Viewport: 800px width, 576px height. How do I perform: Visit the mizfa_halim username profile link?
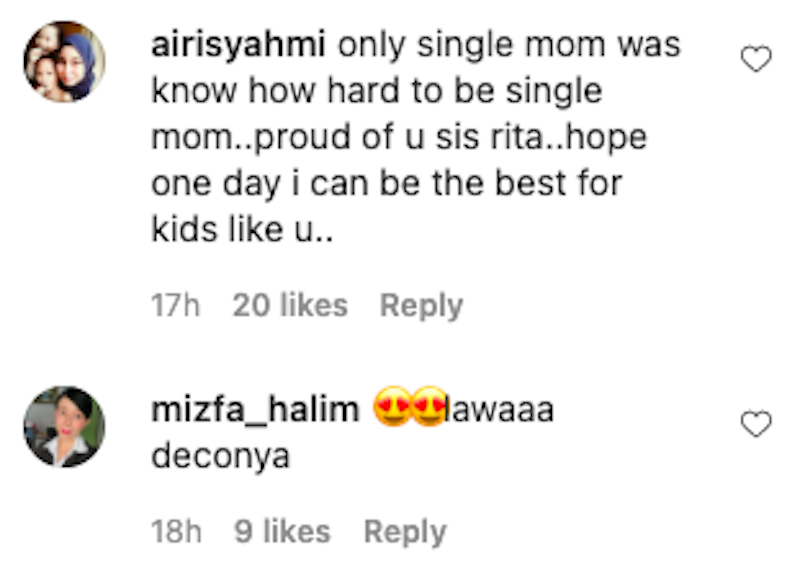click(255, 410)
